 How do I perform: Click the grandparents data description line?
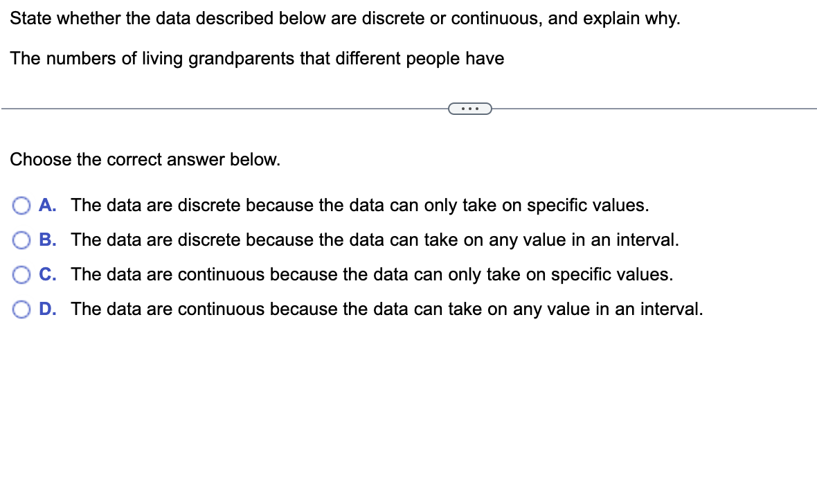(x=257, y=59)
